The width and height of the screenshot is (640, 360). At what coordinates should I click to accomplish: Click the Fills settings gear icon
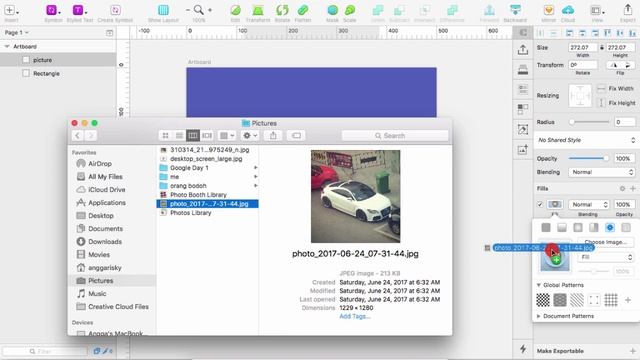tap(622, 189)
